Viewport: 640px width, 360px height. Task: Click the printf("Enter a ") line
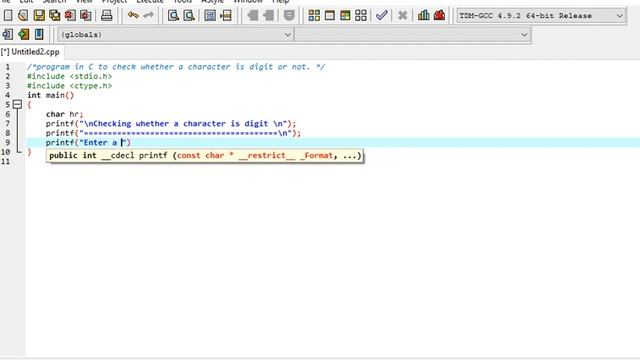[88, 142]
